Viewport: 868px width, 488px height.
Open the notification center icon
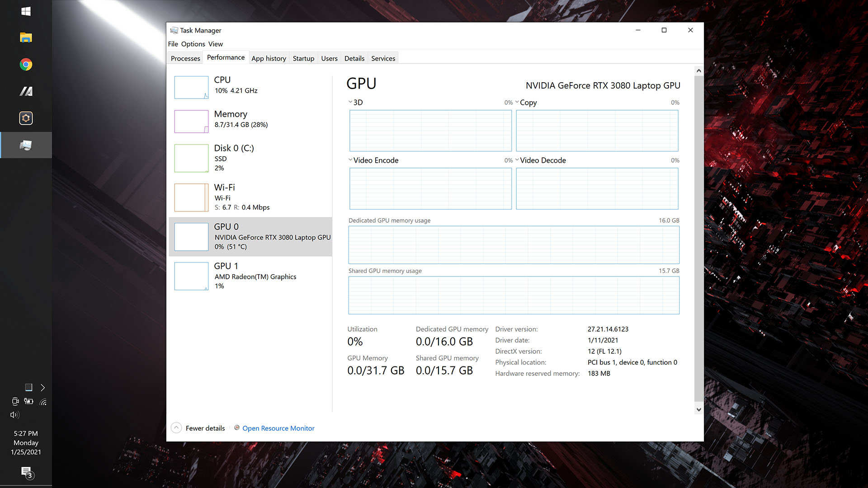pyautogui.click(x=27, y=473)
